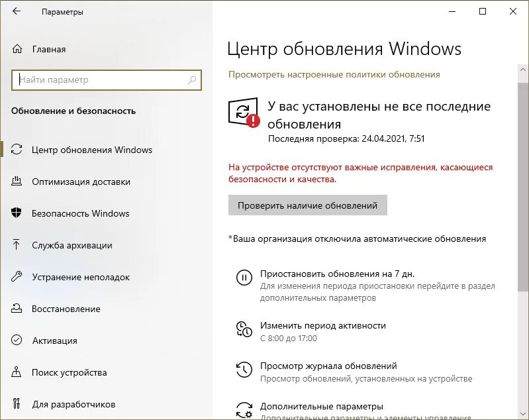Open Изменить период активности option

[323, 325]
